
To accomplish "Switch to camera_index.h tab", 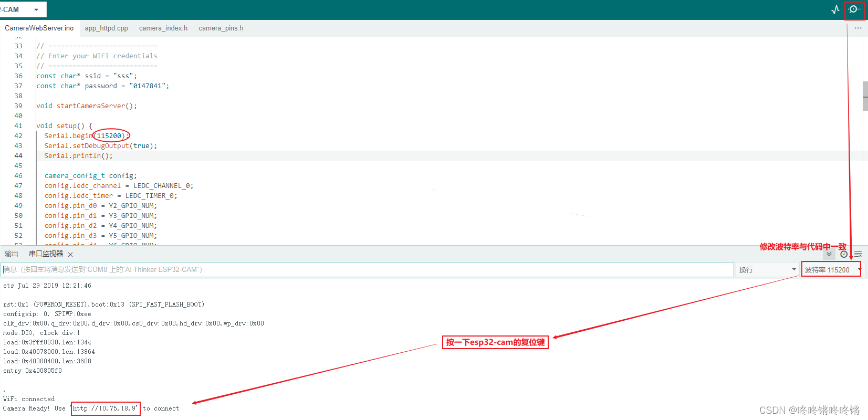I will [x=163, y=28].
